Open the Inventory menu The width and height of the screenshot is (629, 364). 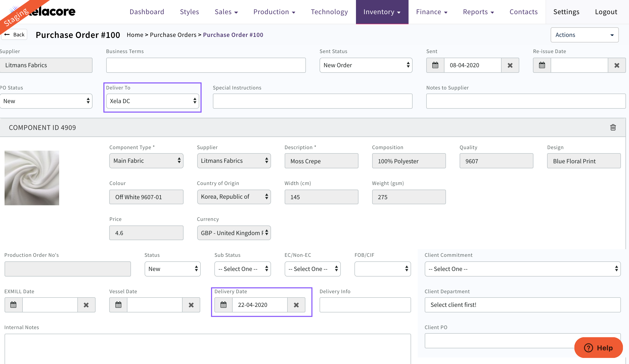382,12
